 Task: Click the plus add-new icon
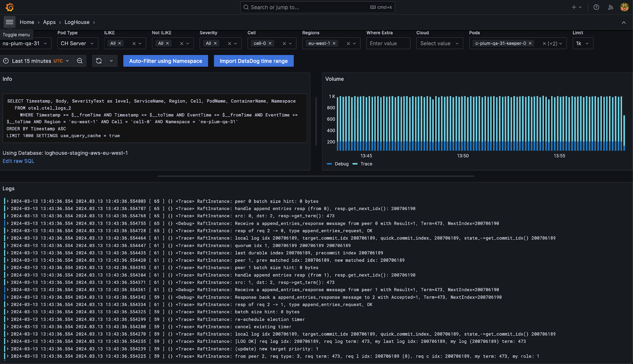pyautogui.click(x=574, y=7)
